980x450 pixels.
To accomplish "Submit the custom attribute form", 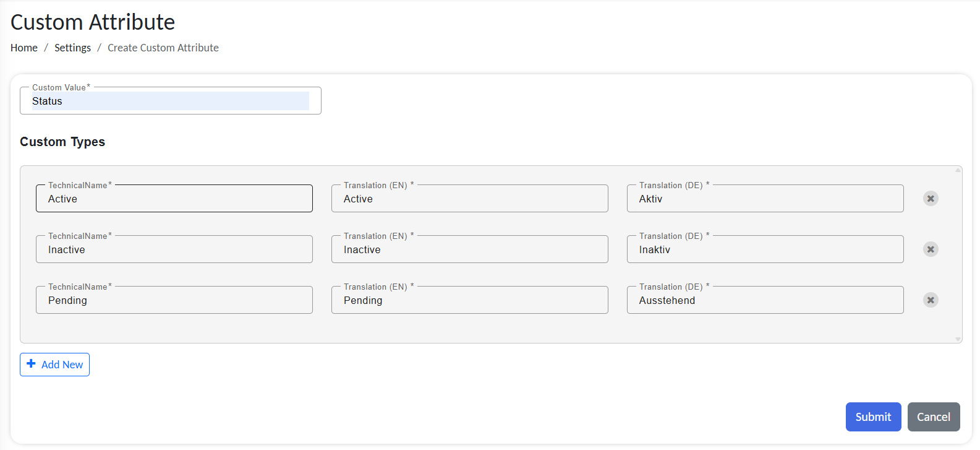I will pyautogui.click(x=873, y=417).
